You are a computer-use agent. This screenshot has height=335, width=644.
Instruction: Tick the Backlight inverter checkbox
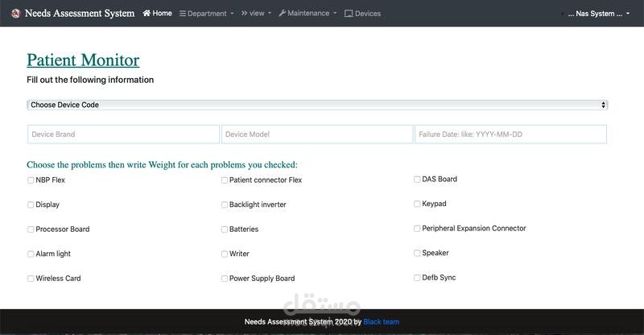pyautogui.click(x=225, y=205)
